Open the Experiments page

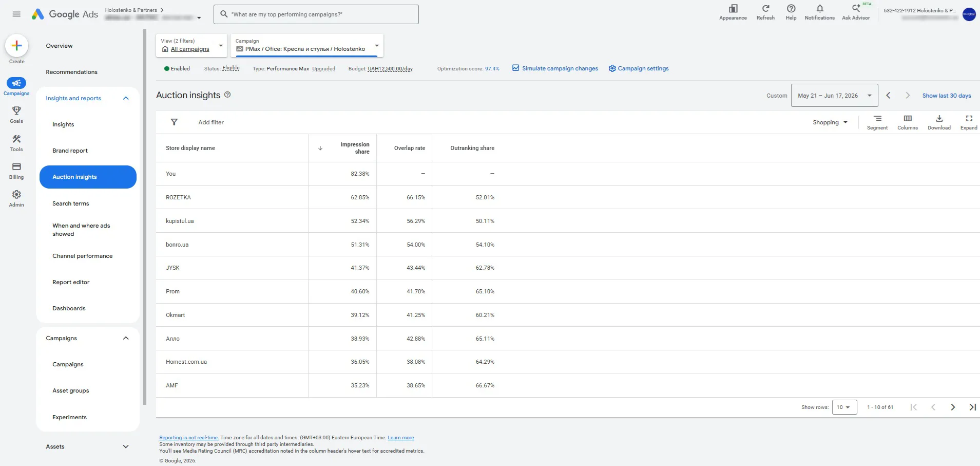[x=69, y=417]
